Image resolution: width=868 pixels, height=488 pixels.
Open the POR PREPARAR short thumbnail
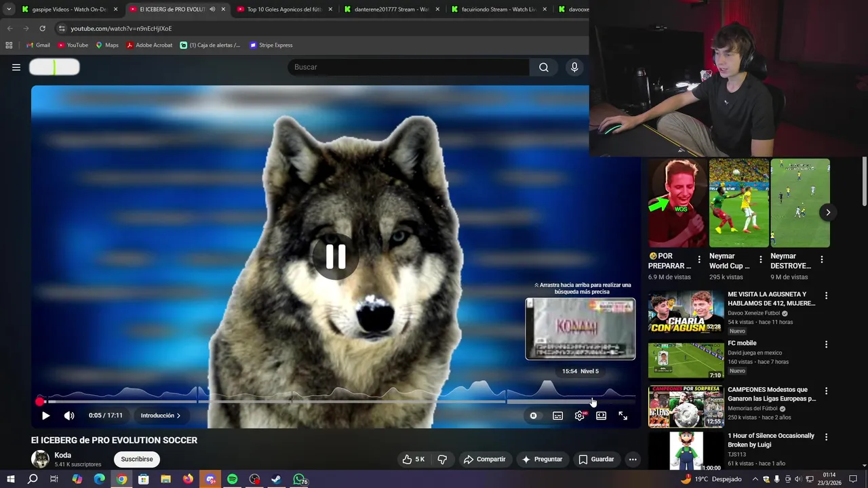(677, 203)
